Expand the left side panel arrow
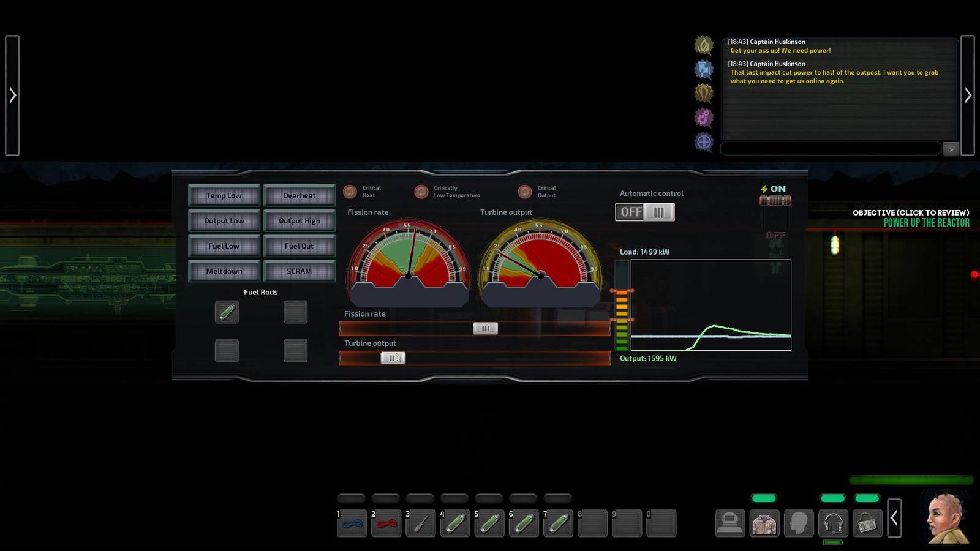The image size is (980, 551). [x=12, y=95]
